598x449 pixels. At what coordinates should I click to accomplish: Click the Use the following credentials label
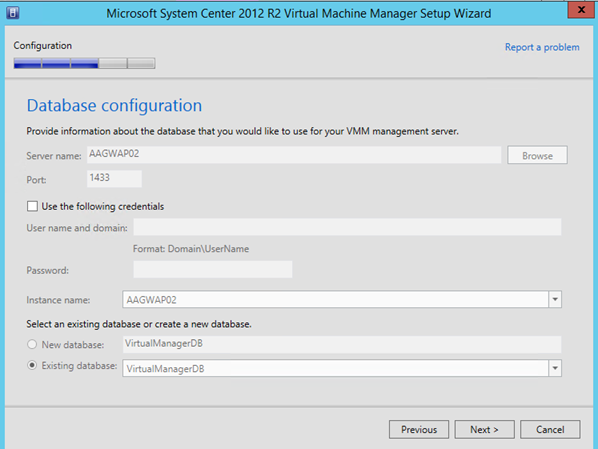pyautogui.click(x=103, y=206)
